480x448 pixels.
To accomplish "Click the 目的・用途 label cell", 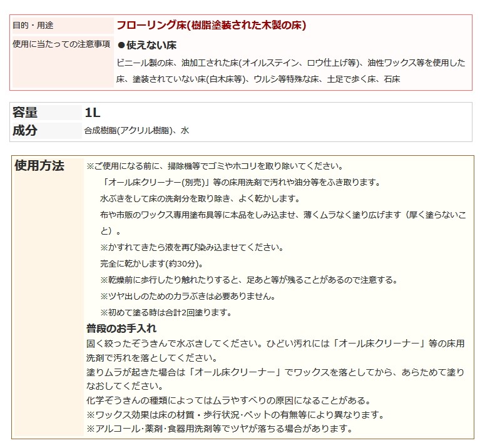I will (x=33, y=26).
